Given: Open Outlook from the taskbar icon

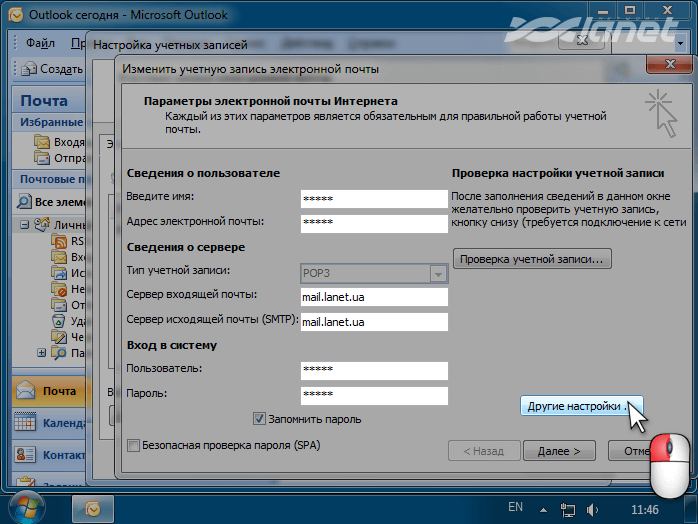Looking at the screenshot, I should tap(93, 508).
